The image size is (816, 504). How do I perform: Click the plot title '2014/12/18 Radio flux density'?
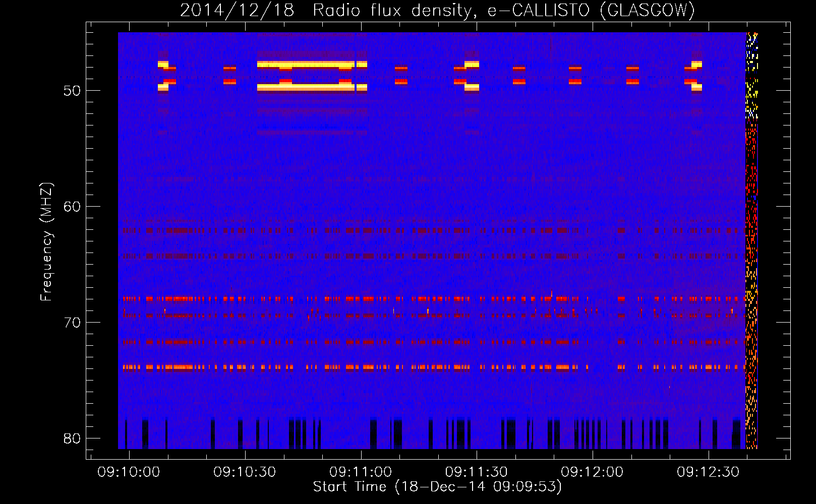[x=437, y=10]
